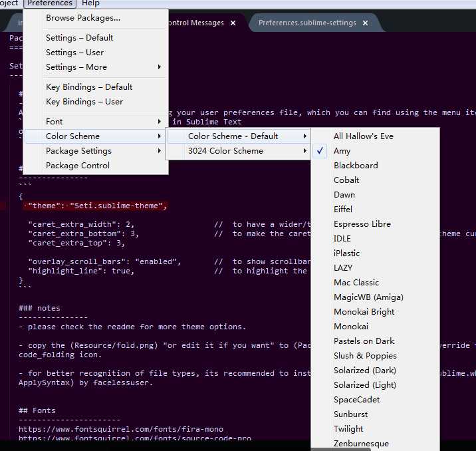Click the "highlight_line": true line
476x451 pixels.
80,271
